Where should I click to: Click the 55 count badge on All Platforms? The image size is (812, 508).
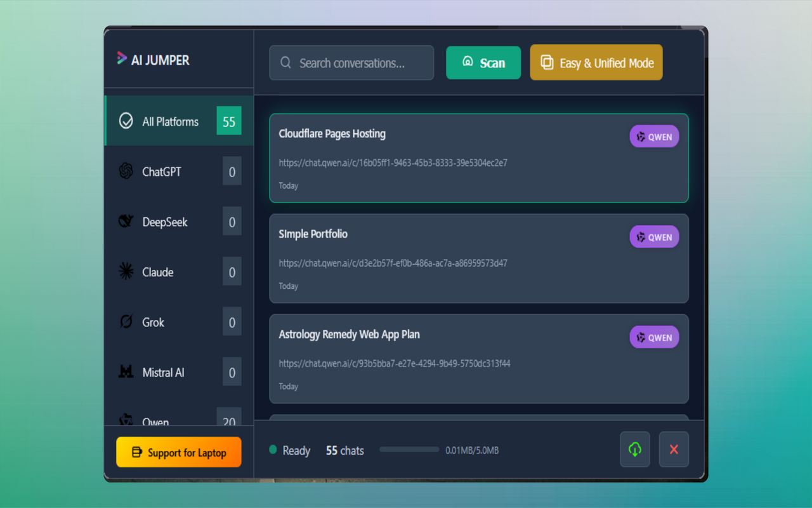[x=229, y=121]
